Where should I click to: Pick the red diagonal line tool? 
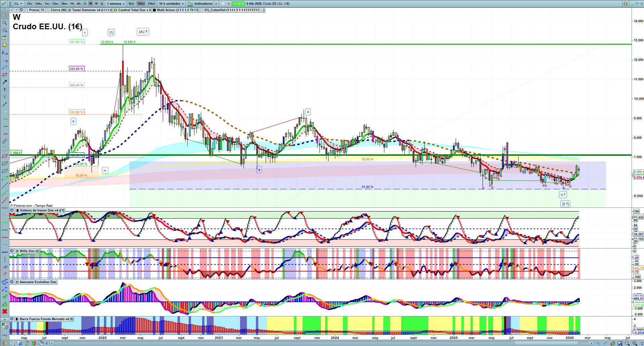pos(5,200)
